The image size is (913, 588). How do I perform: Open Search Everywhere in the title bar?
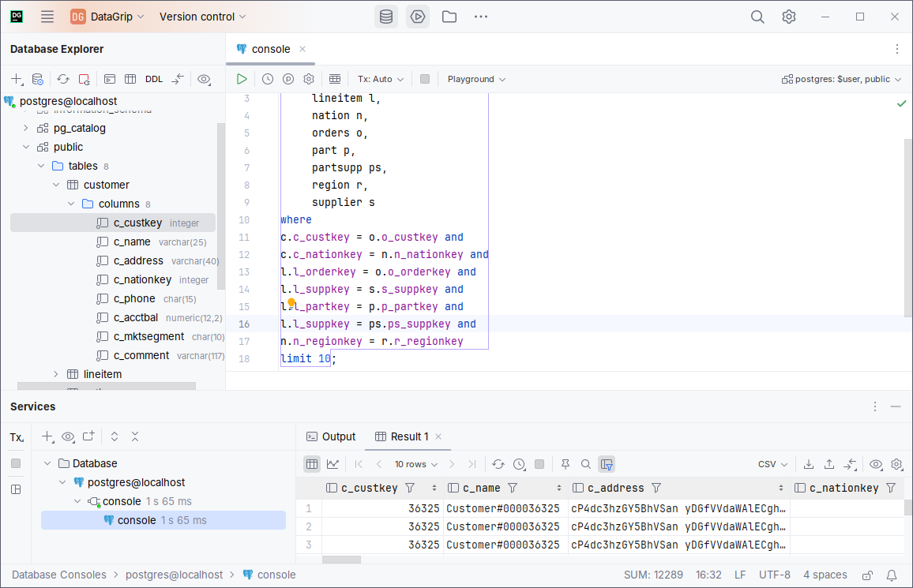(757, 16)
